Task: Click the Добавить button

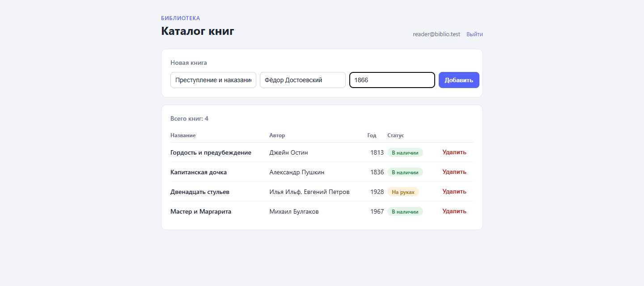Action: 459,80
